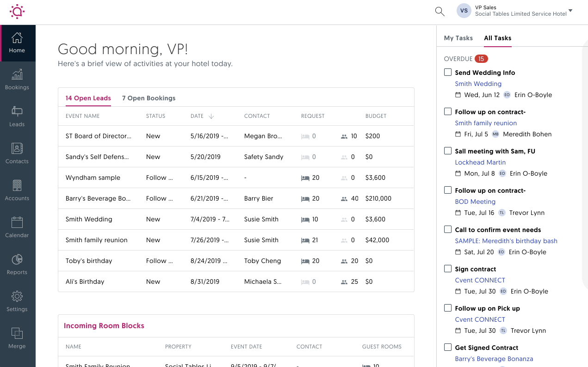Open Bookings from the sidebar
588x367 pixels.
click(17, 80)
